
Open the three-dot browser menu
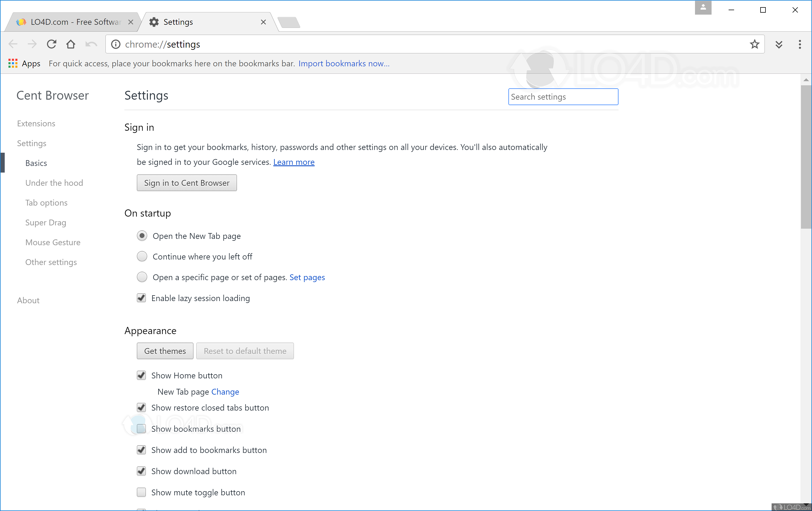[800, 44]
